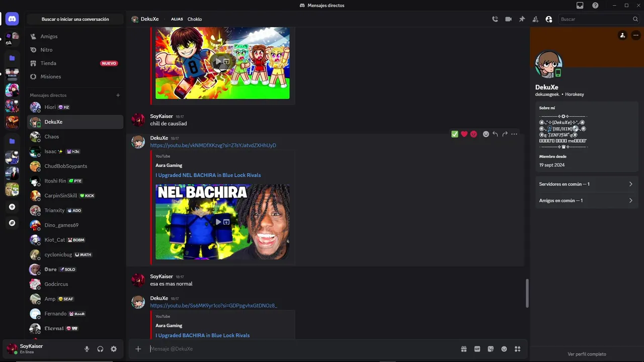Open the apps launcher icon
This screenshot has width=644, height=362.
[517, 349]
